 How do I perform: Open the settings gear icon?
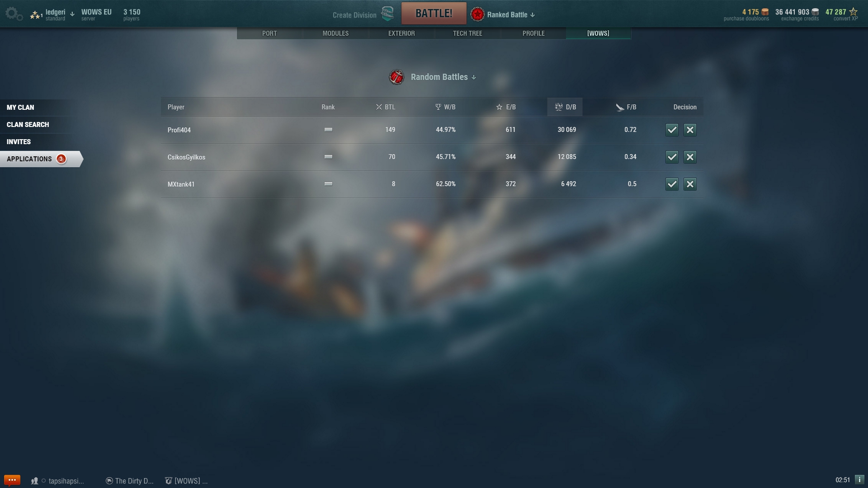click(x=14, y=14)
